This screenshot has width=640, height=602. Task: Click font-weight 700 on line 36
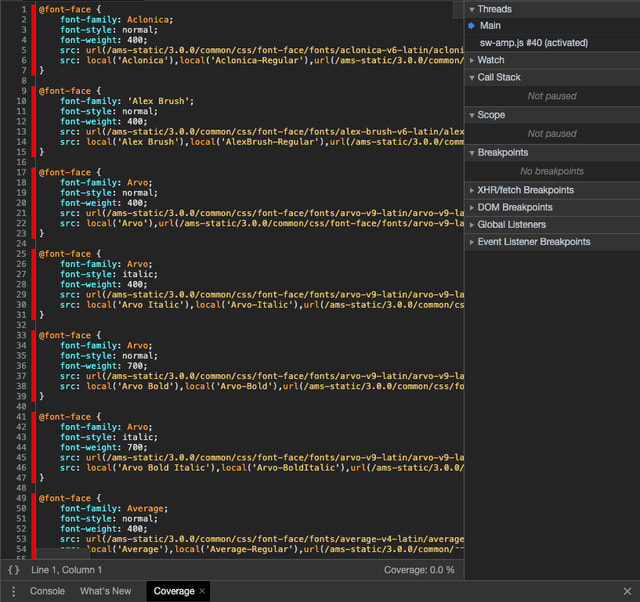[135, 366]
